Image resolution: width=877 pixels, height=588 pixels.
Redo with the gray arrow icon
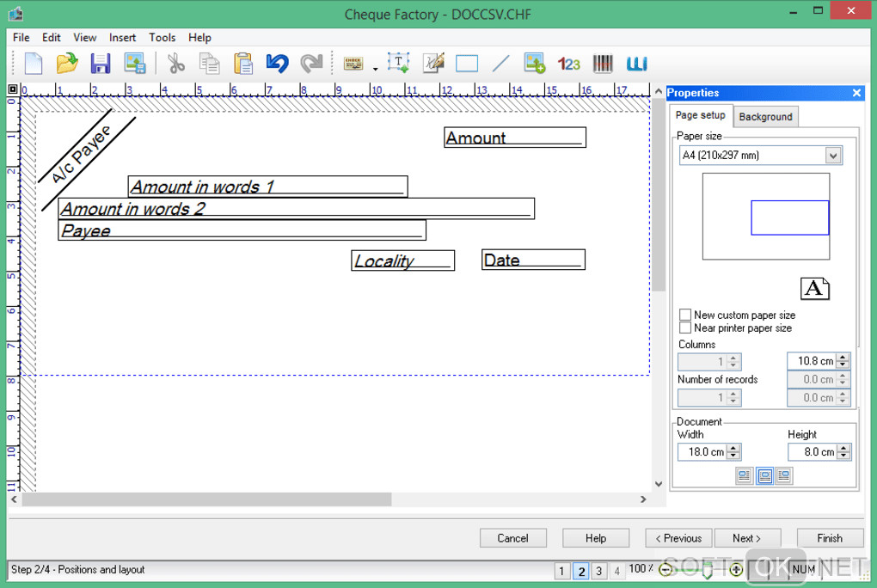tap(311, 64)
